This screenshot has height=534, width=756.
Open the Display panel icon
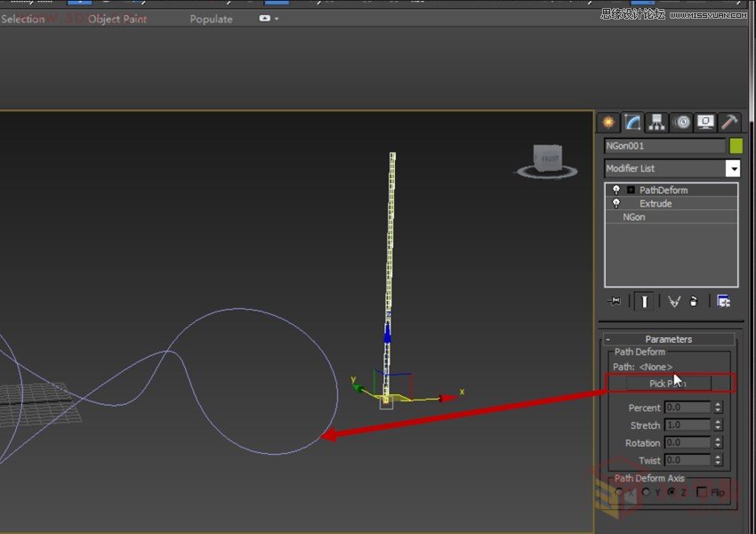click(705, 121)
